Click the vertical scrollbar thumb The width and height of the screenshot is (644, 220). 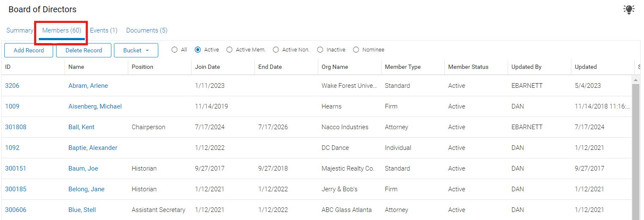coord(636,152)
